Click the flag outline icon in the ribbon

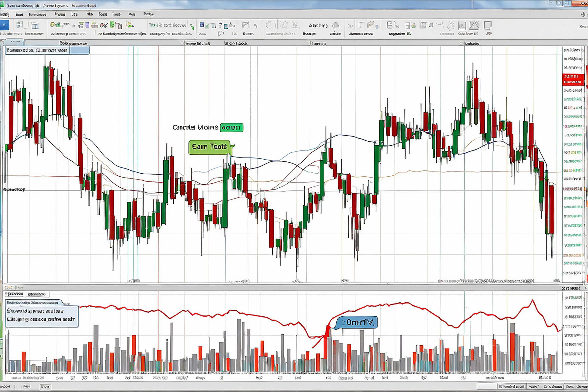[x=246, y=25]
